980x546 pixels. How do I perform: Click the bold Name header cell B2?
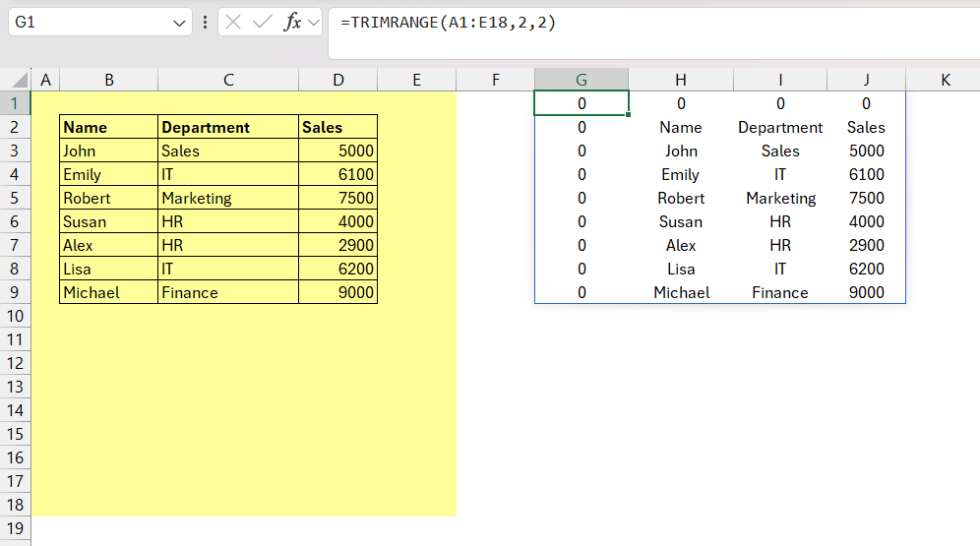pyautogui.click(x=109, y=127)
